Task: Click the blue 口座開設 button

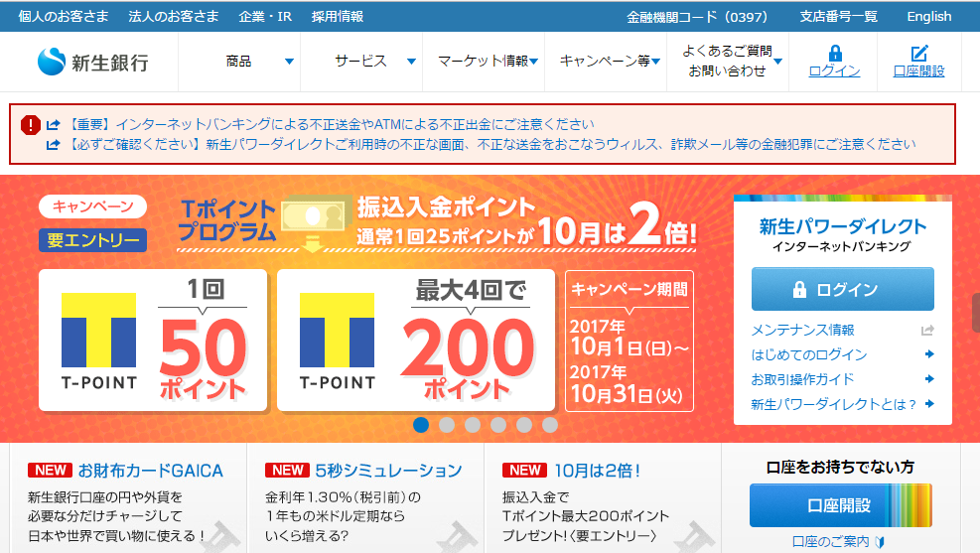Action: point(841,505)
